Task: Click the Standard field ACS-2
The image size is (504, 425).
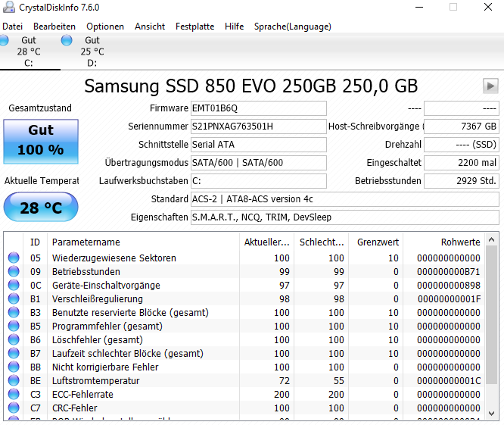Action: click(344, 199)
